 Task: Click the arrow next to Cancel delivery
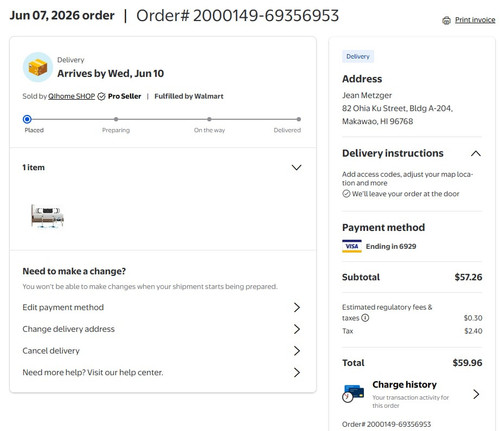tap(297, 351)
